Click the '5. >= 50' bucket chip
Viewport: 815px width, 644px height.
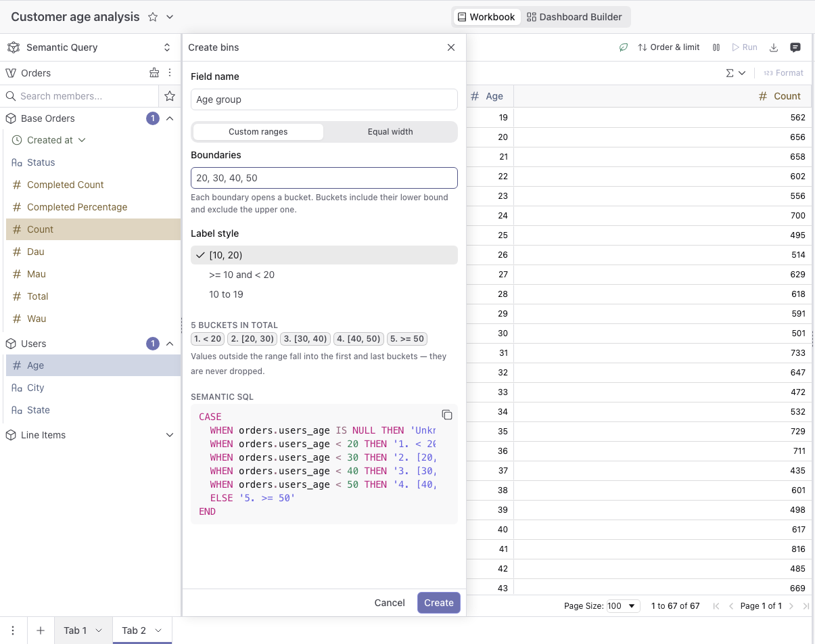point(407,339)
